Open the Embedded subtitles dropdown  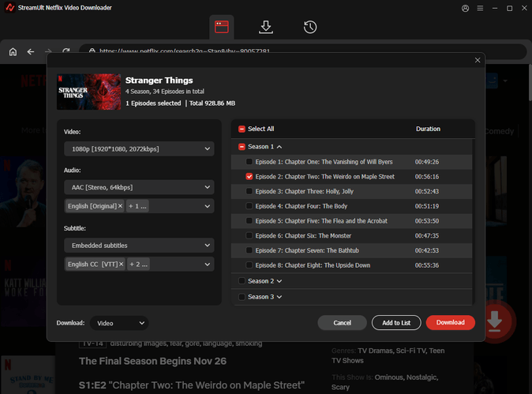tap(139, 246)
